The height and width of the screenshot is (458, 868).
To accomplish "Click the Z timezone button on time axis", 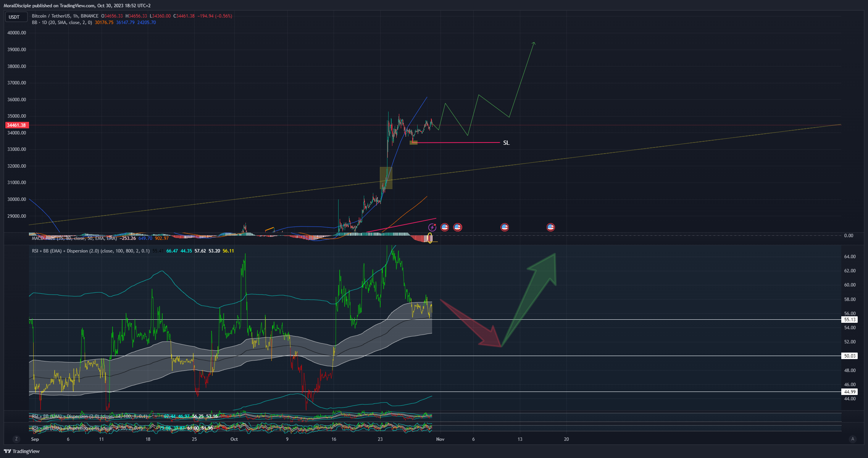I will pyautogui.click(x=16, y=439).
